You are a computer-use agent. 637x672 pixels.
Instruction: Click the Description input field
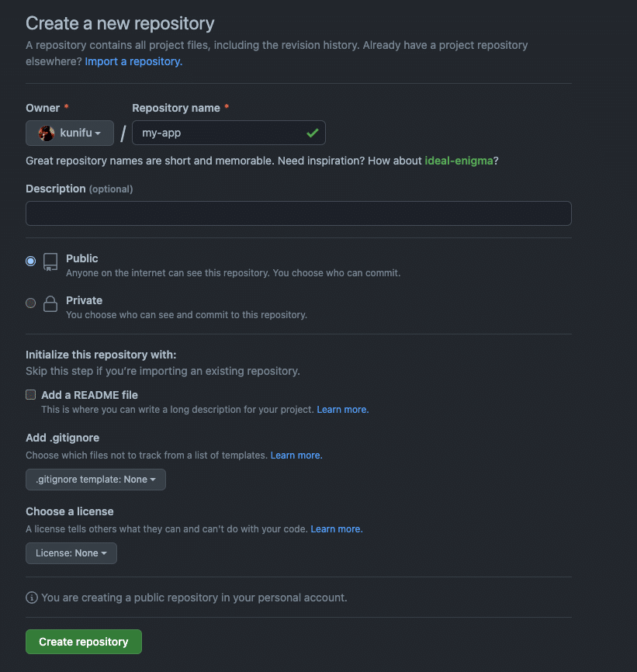pyautogui.click(x=298, y=213)
